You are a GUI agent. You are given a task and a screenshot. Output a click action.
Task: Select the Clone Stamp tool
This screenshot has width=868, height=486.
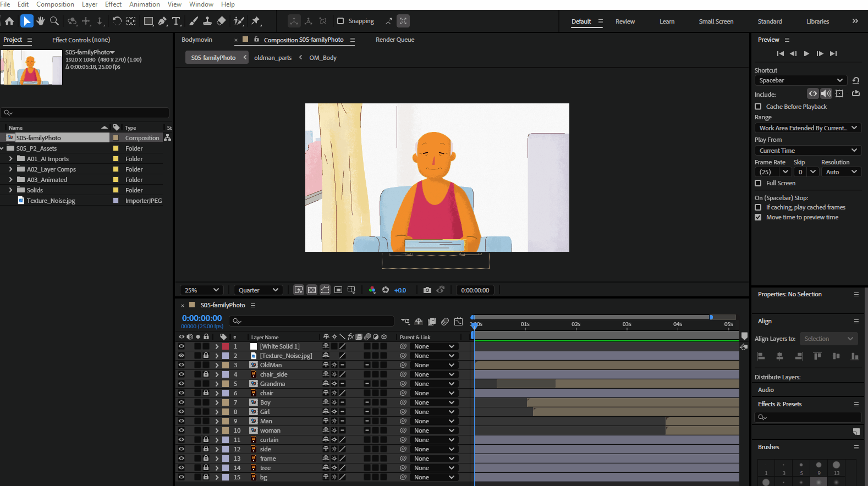[207, 21]
